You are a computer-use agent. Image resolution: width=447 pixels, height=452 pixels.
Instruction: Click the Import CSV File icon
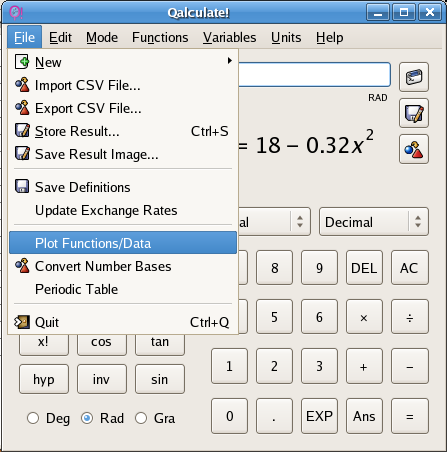click(22, 85)
